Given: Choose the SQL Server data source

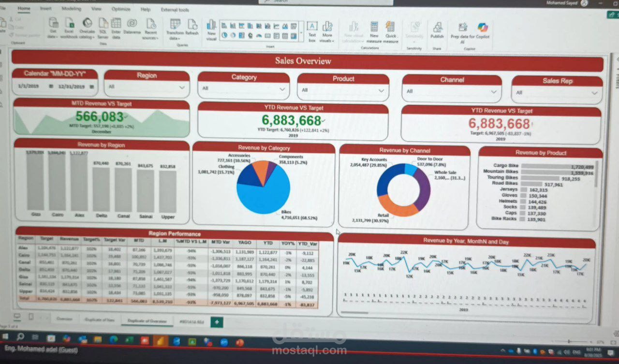Looking at the screenshot, I should (x=103, y=28).
